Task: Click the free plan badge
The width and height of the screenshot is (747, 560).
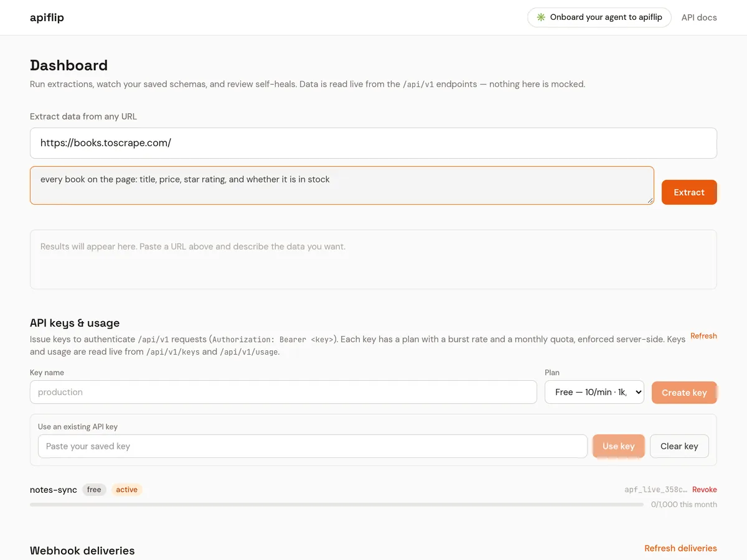Action: (x=94, y=490)
